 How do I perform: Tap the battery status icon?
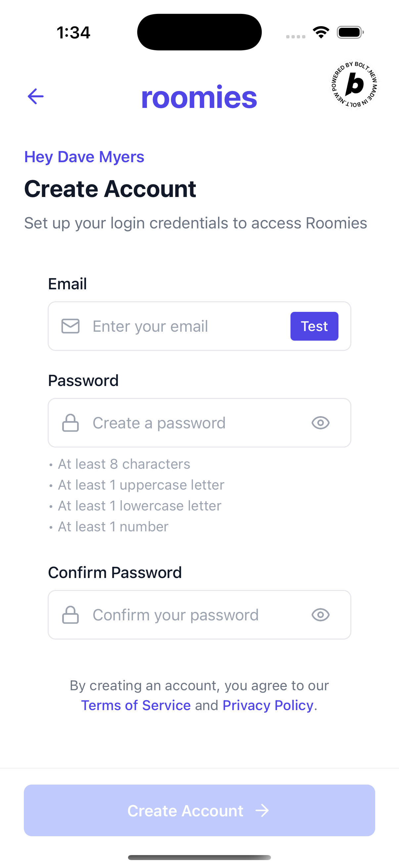(x=350, y=32)
